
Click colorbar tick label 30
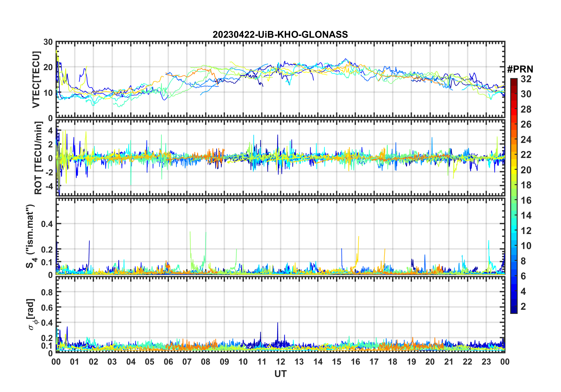point(526,94)
